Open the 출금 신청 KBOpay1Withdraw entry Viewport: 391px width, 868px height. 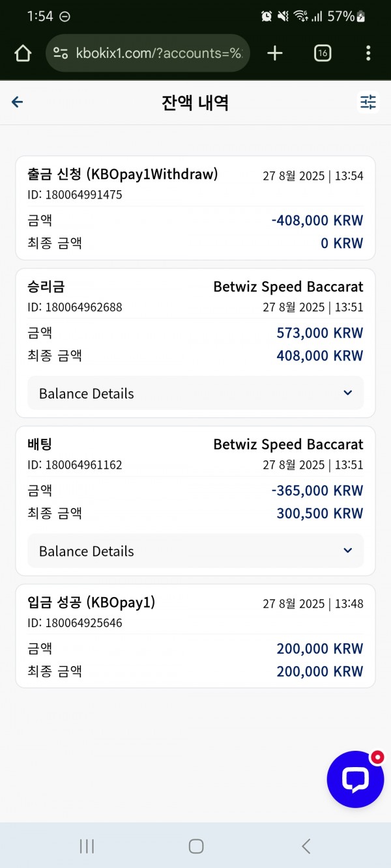pyautogui.click(x=195, y=208)
